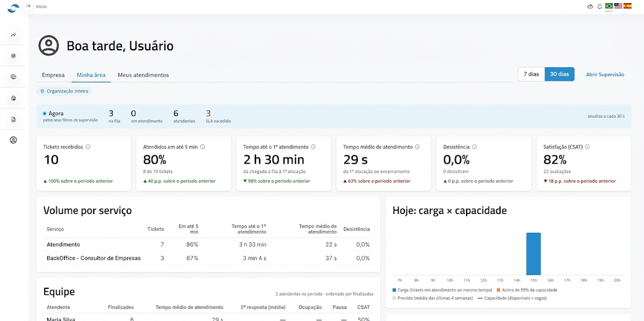Screen dimensions: 644x321
Task: Click the 15h load bar in chart
Action: click(x=533, y=254)
